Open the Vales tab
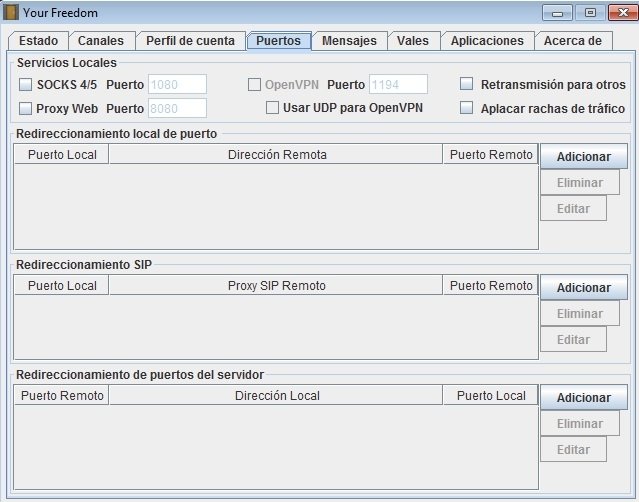Image resolution: width=639 pixels, height=502 pixels. (x=413, y=41)
